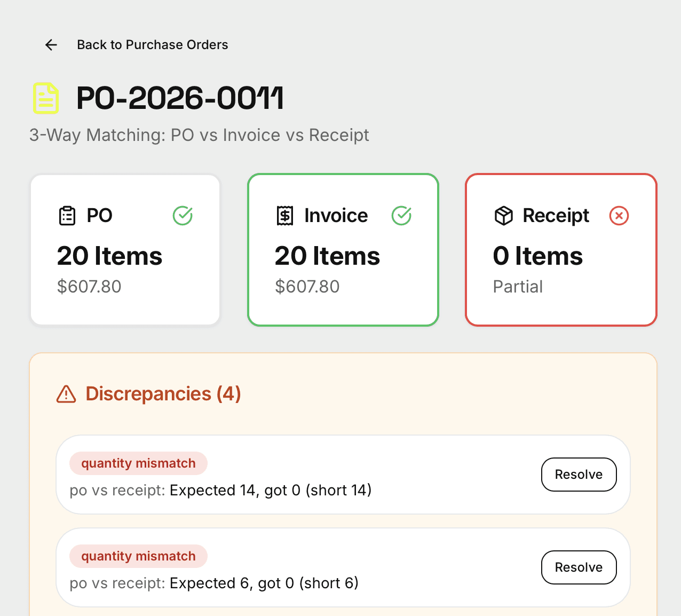Click the first quantity mismatch badge
Viewport: 681px width, 616px height.
click(x=138, y=463)
